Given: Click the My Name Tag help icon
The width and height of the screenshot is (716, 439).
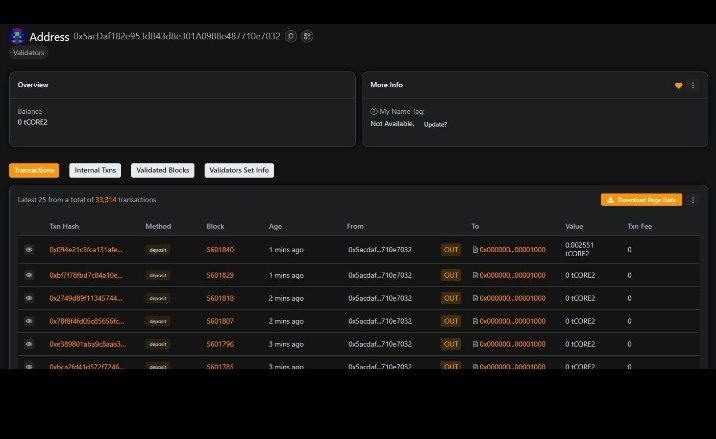Looking at the screenshot, I should pos(374,111).
